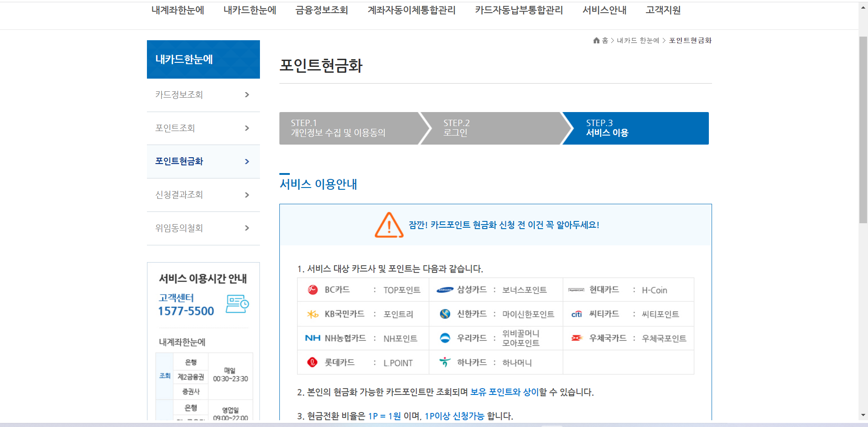This screenshot has height=427, width=868.
Task: Click the scrollbar up arrow
Action: tap(863, 7)
